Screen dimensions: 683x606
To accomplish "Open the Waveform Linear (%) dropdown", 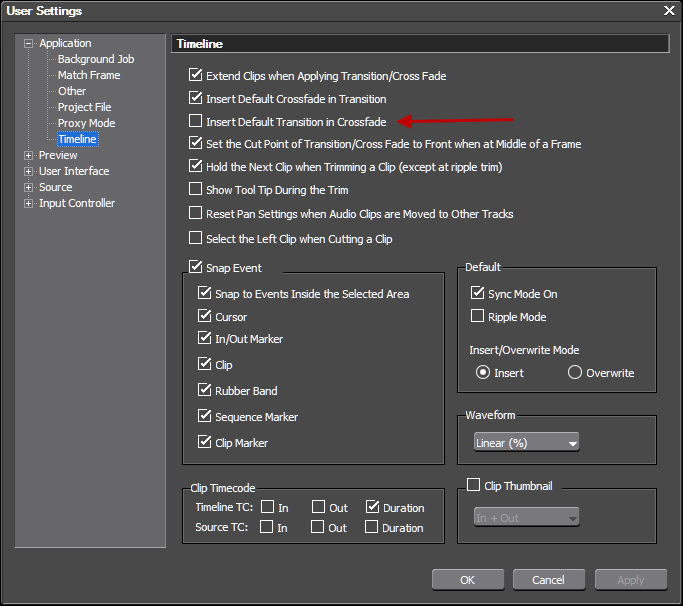I will pyautogui.click(x=527, y=442).
